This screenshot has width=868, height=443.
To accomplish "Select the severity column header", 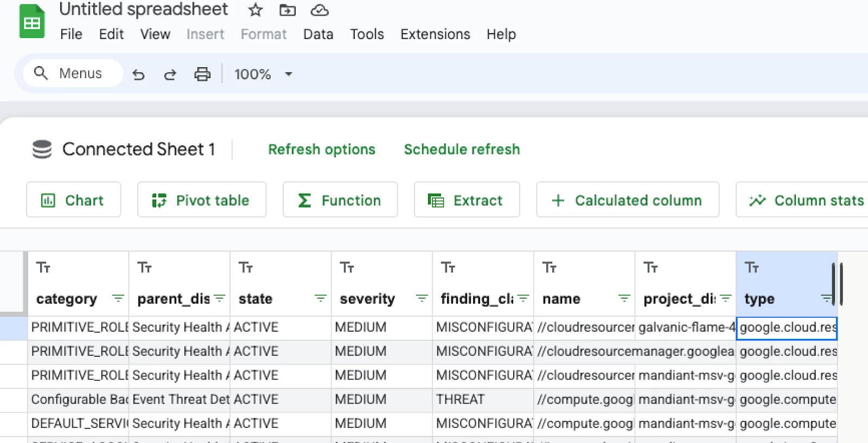I will (382, 284).
